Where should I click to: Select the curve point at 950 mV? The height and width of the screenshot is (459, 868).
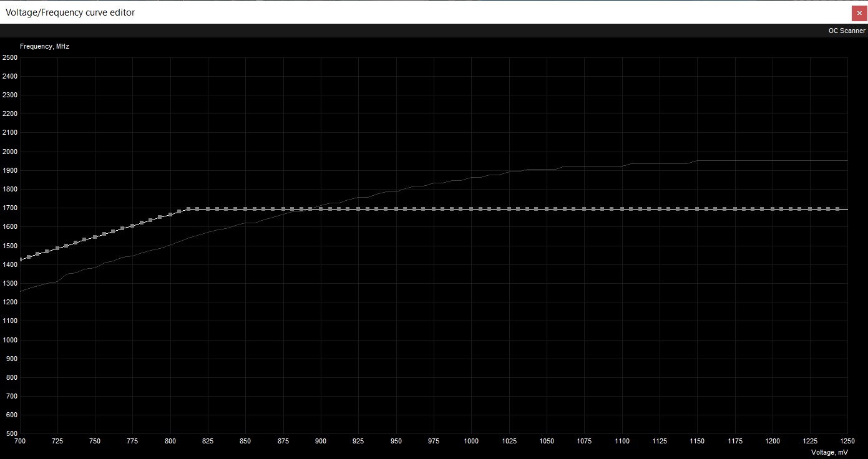pos(396,209)
